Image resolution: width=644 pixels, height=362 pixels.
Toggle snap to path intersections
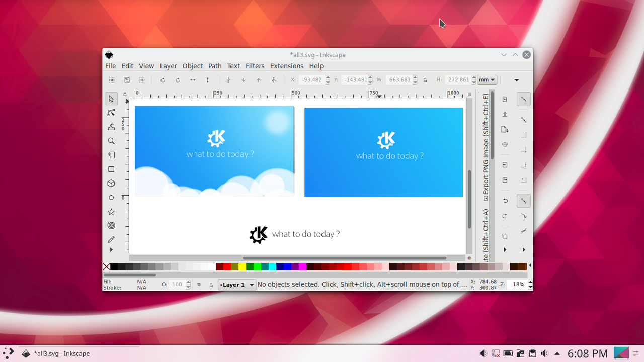524,231
